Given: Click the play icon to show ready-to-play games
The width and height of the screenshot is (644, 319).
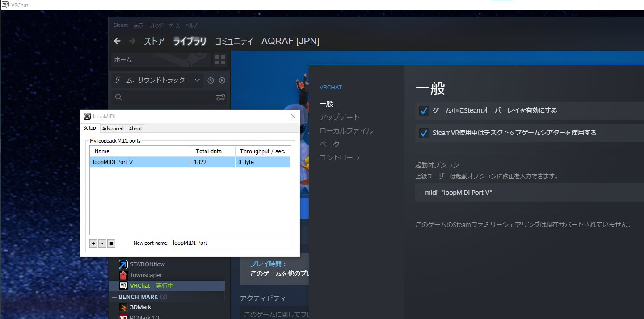Looking at the screenshot, I should pos(222,80).
